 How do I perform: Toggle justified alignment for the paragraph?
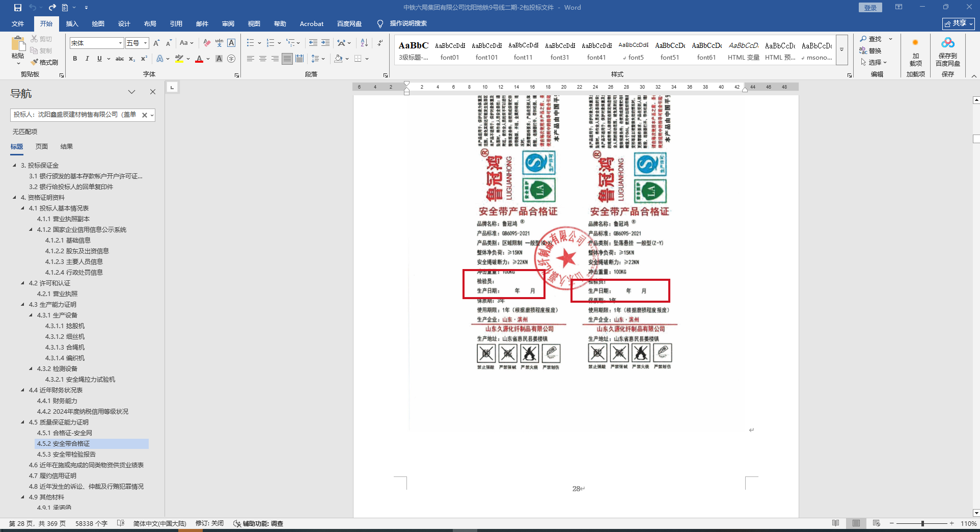[x=287, y=59]
